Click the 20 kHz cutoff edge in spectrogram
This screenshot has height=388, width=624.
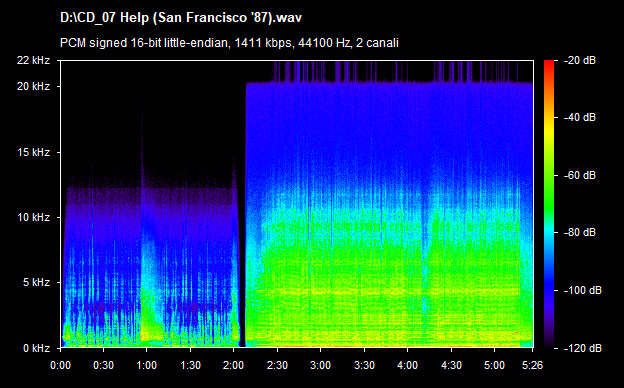pos(389,83)
